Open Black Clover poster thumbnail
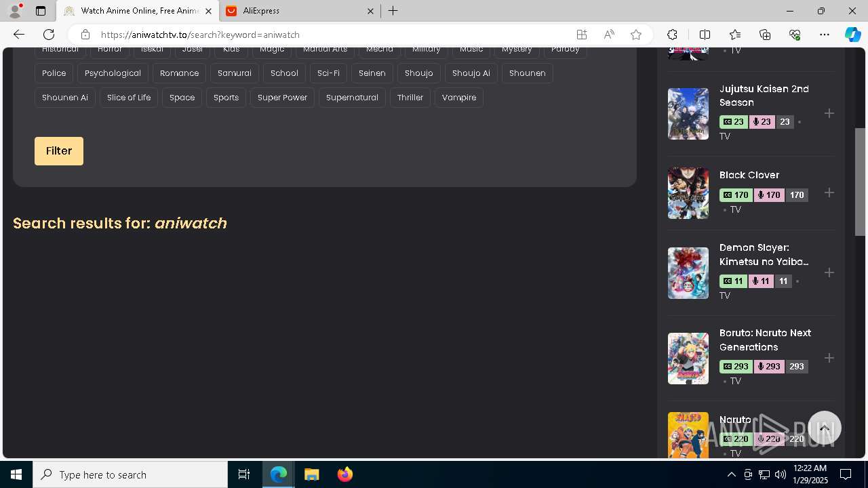 click(688, 193)
